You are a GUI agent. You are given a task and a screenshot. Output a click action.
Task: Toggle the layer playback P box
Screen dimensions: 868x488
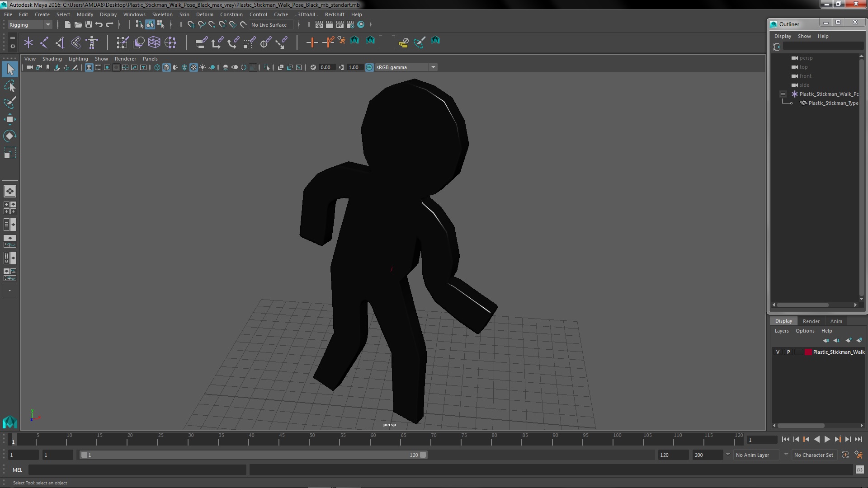(x=788, y=352)
